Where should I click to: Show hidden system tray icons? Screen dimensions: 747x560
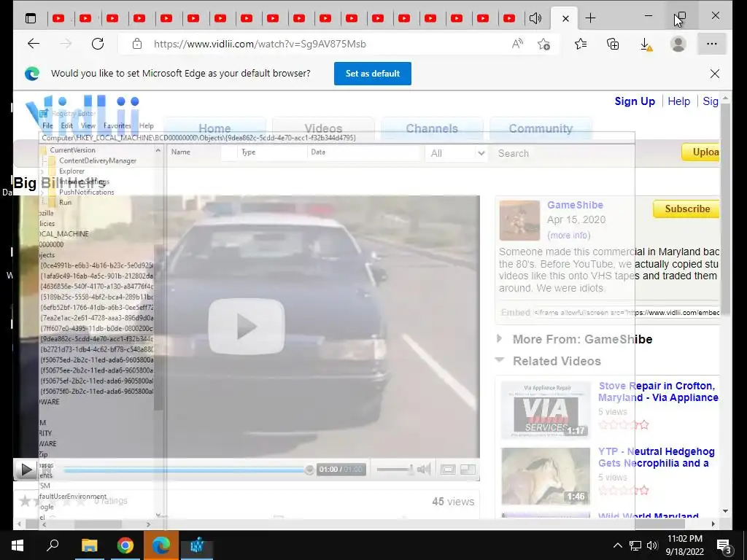pos(617,545)
